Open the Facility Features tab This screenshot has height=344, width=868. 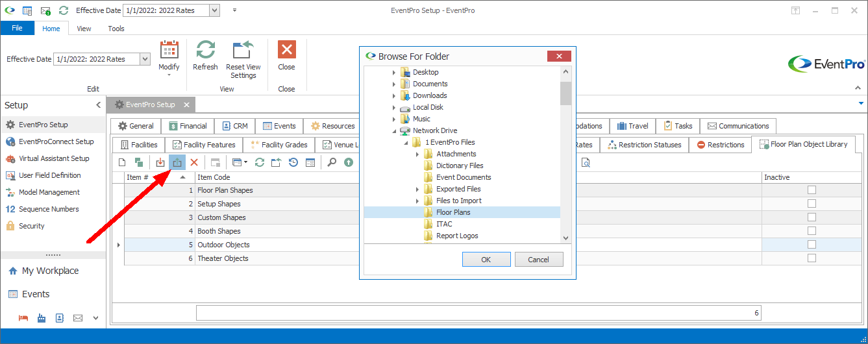point(204,145)
